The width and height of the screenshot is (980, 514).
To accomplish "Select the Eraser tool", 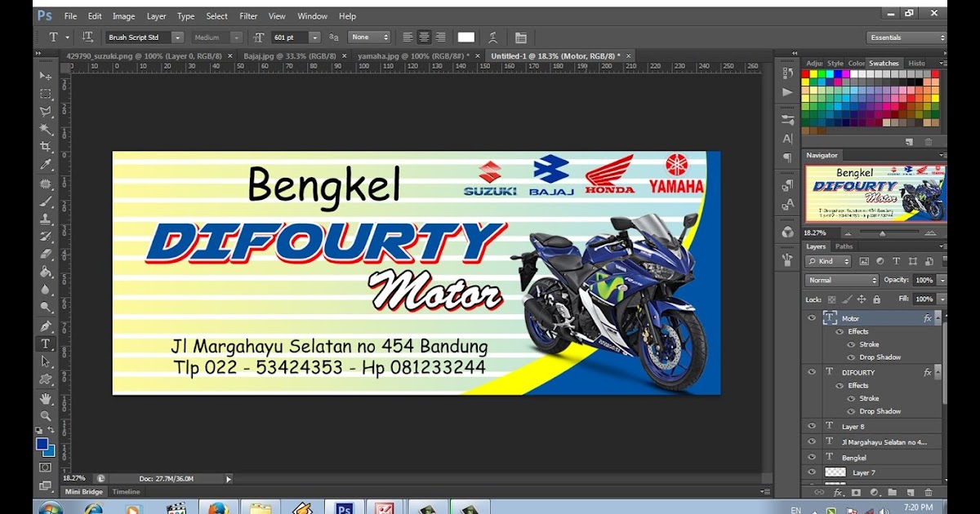I will coord(46,254).
